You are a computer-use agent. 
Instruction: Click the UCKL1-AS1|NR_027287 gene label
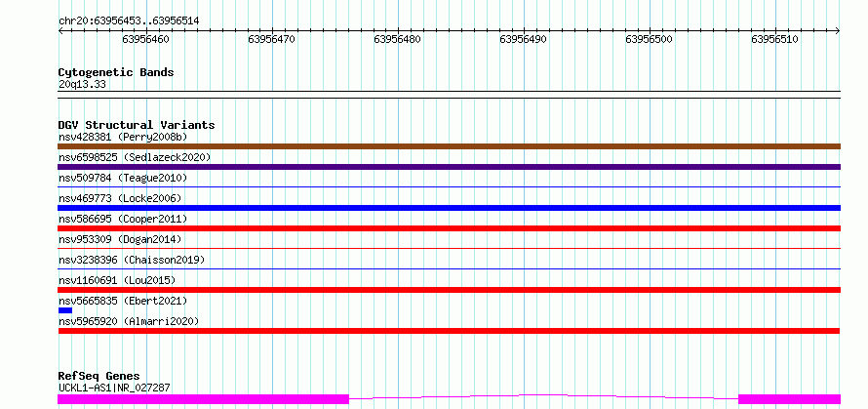pos(114,388)
